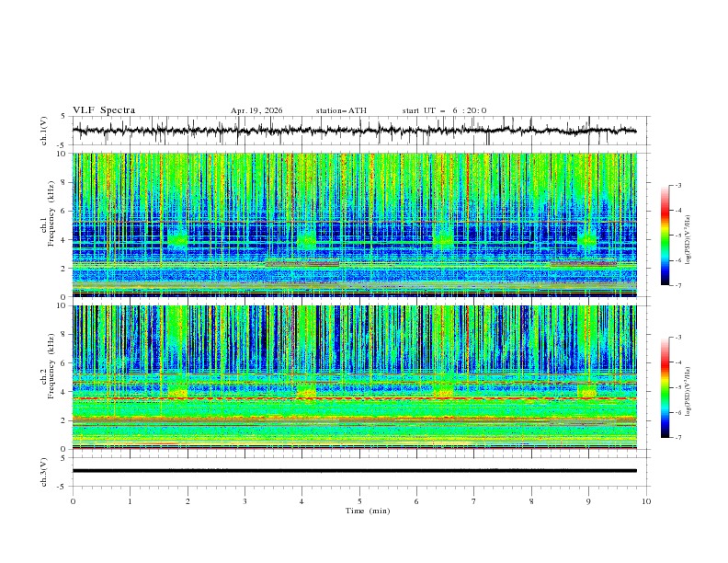Click the ch.3(V) axis label
The height and width of the screenshot is (563, 728).
point(43,472)
